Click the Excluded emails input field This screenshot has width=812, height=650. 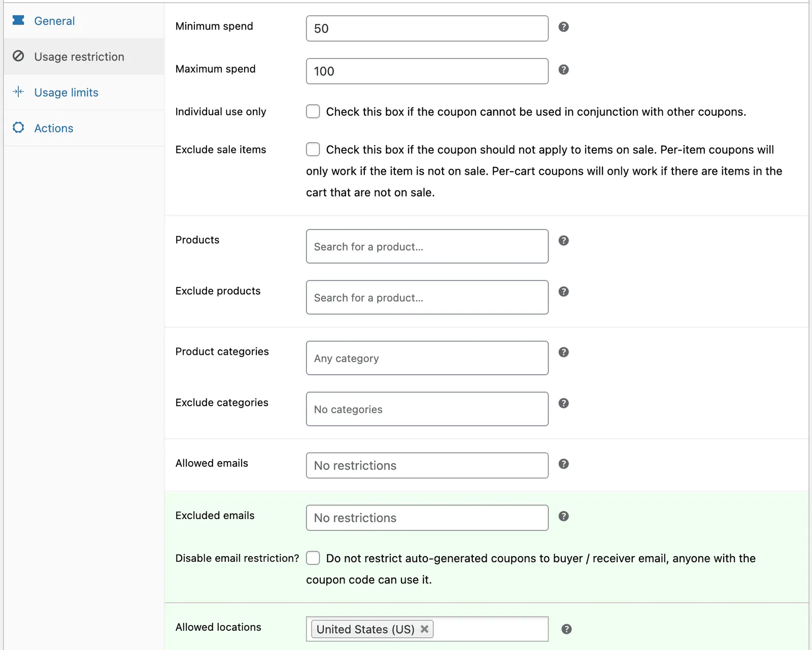[x=427, y=518]
